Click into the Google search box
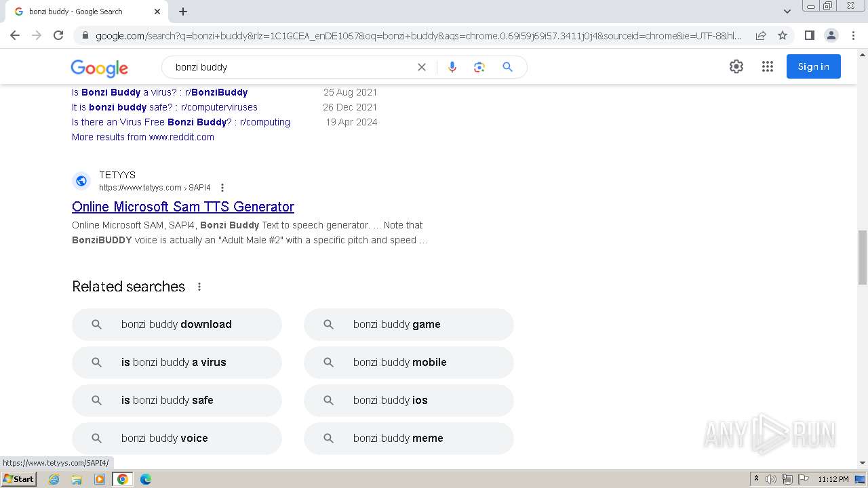The height and width of the screenshot is (488, 868). 292,67
